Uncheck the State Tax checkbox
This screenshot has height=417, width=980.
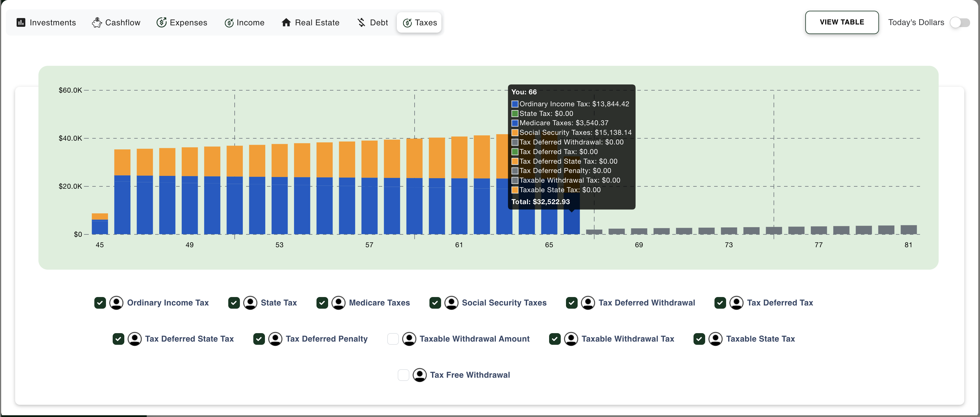pyautogui.click(x=233, y=303)
